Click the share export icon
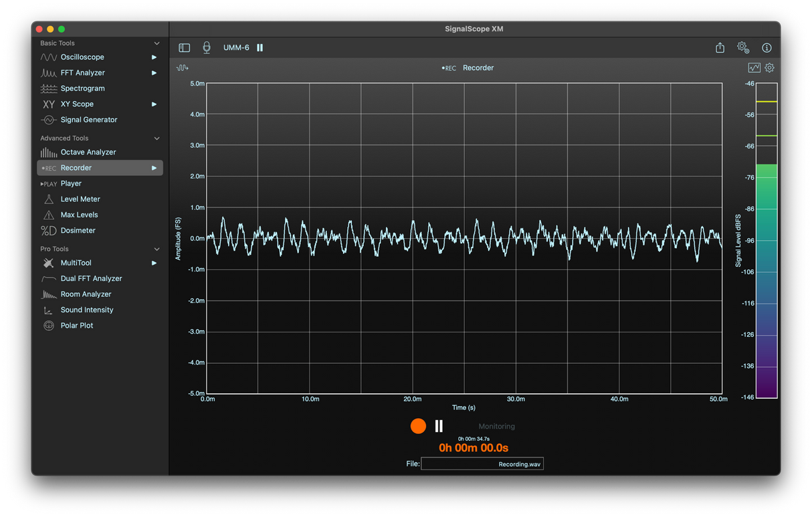 [720, 47]
